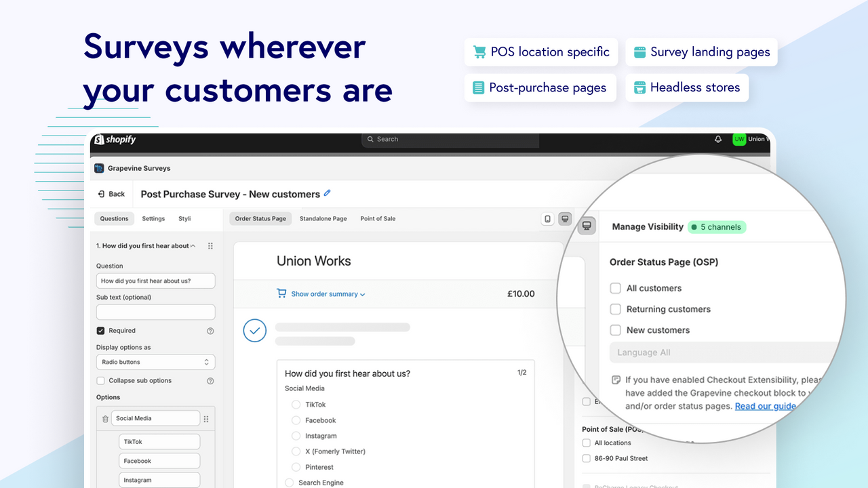Switch to the Settings tab
The height and width of the screenshot is (488, 868).
[x=153, y=218]
